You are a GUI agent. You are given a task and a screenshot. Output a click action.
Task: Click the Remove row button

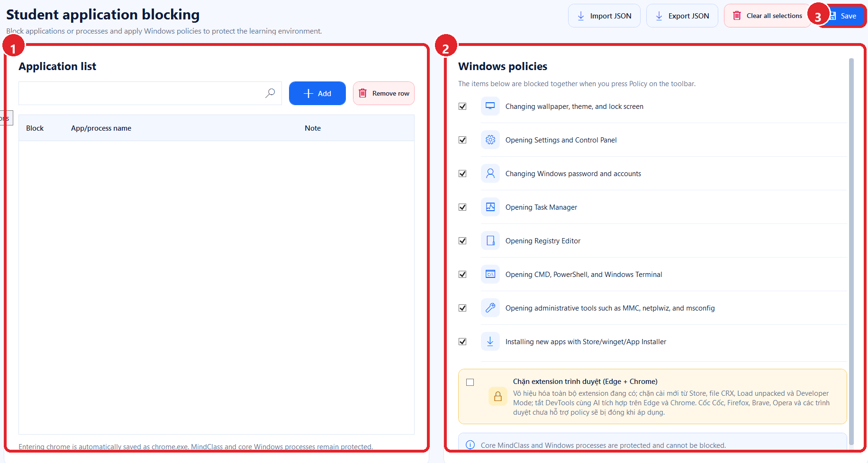[384, 93]
